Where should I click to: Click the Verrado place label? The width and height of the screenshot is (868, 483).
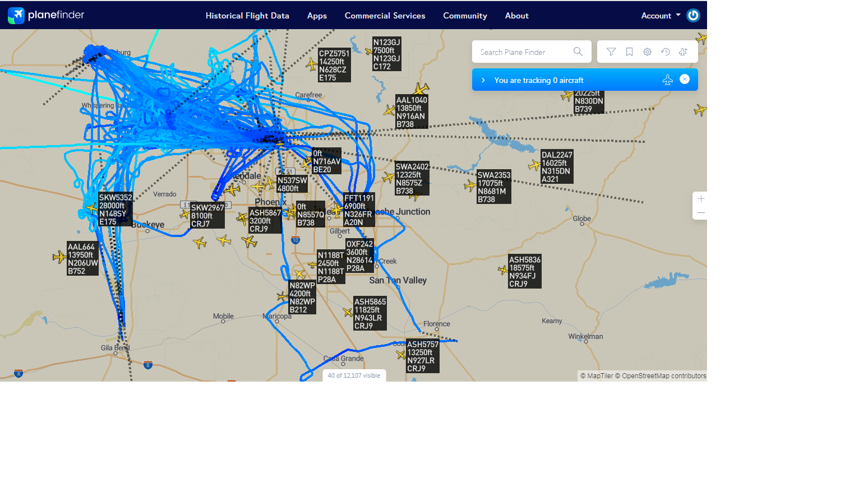(165, 194)
